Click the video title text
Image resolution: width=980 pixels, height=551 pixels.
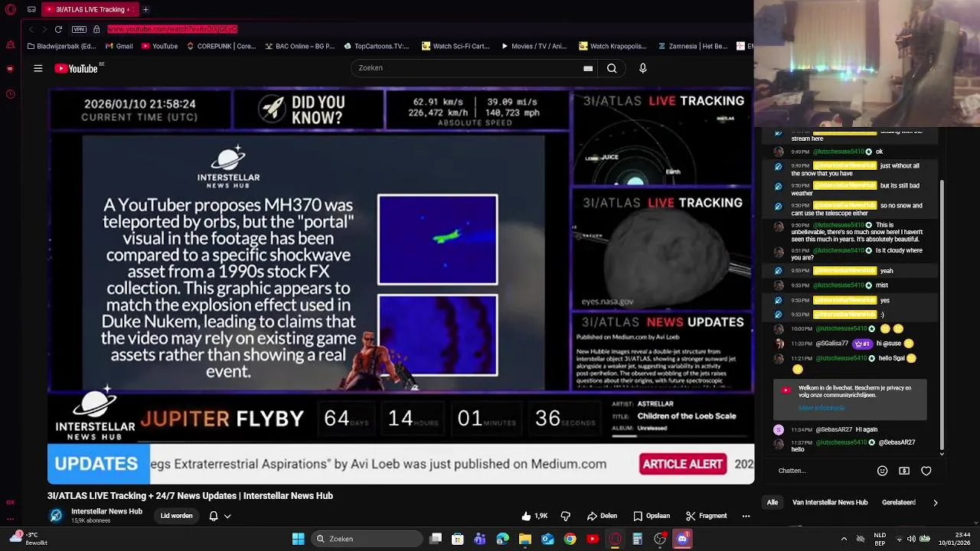tap(190, 496)
